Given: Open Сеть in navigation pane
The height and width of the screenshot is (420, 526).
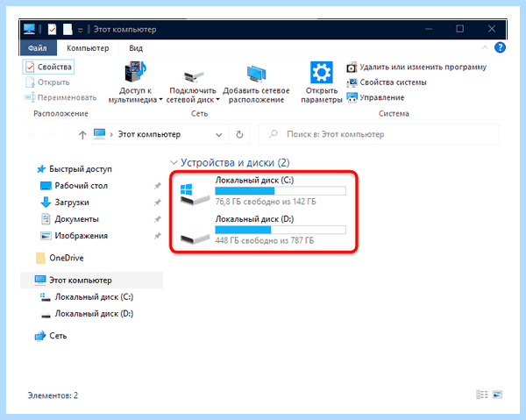Looking at the screenshot, I should [51, 336].
